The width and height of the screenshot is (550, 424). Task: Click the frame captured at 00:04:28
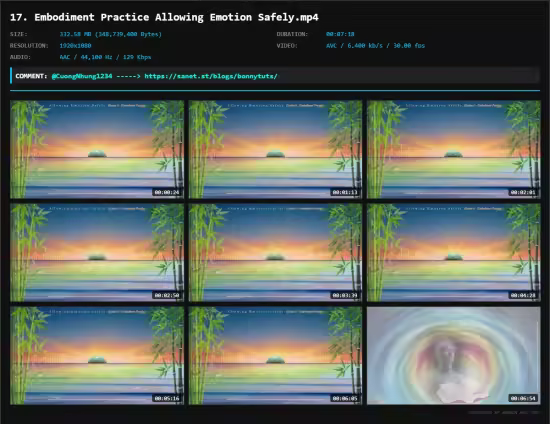454,253
